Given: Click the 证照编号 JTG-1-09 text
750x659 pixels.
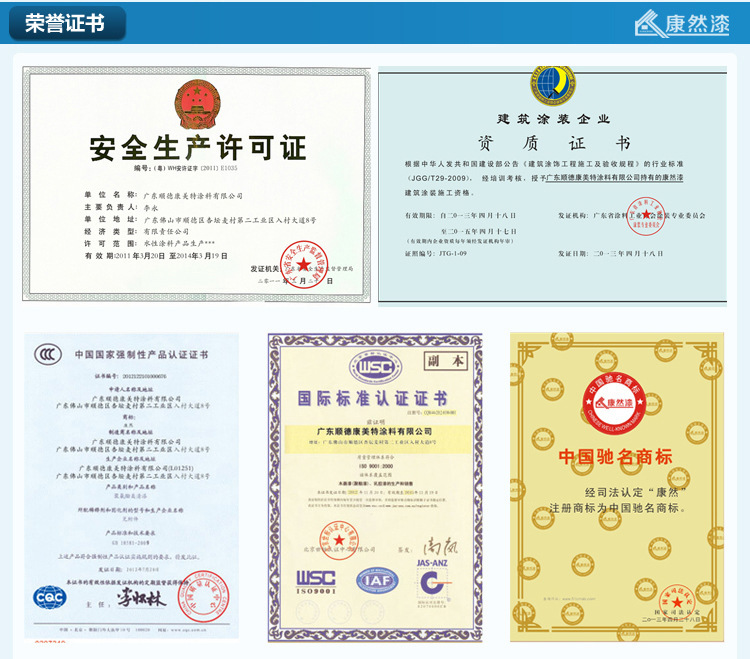Looking at the screenshot, I should [x=436, y=253].
